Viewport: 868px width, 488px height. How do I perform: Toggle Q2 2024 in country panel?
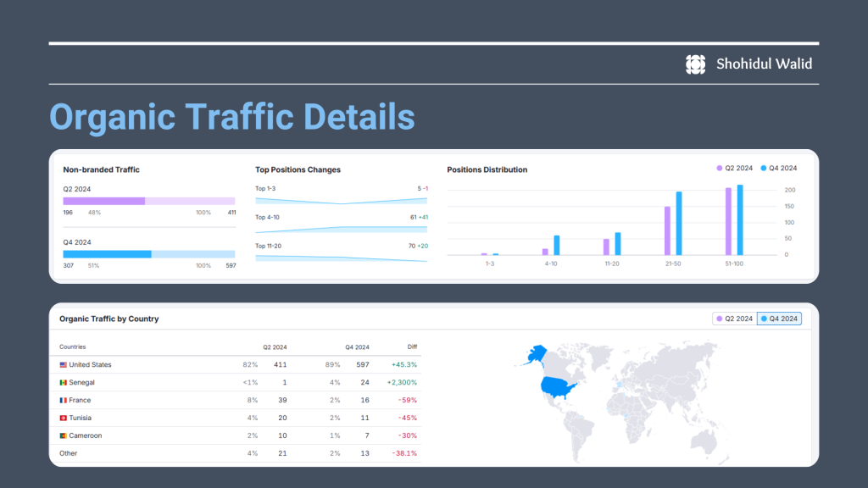pos(735,319)
